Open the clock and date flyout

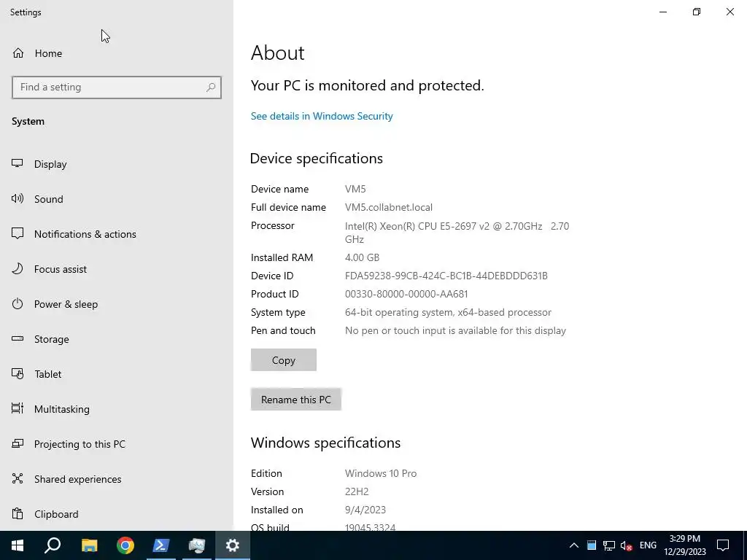(x=685, y=545)
